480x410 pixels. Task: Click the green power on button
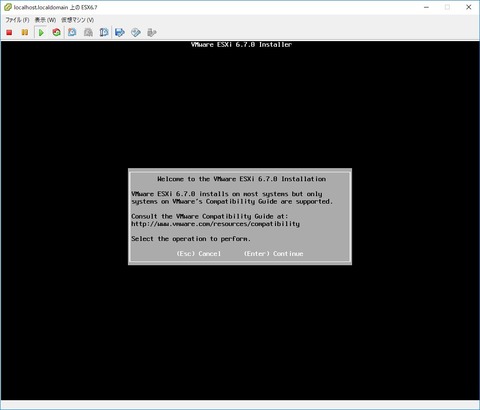click(x=41, y=33)
